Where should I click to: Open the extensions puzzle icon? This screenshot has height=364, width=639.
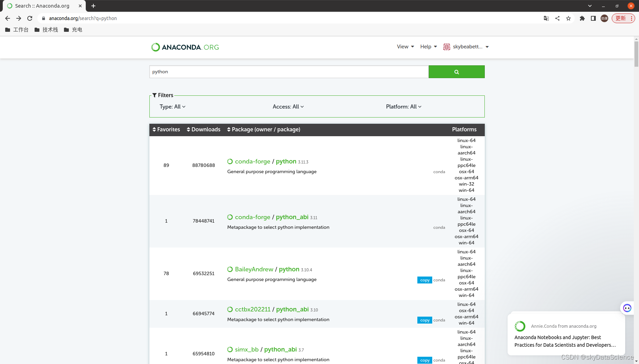coord(582,18)
